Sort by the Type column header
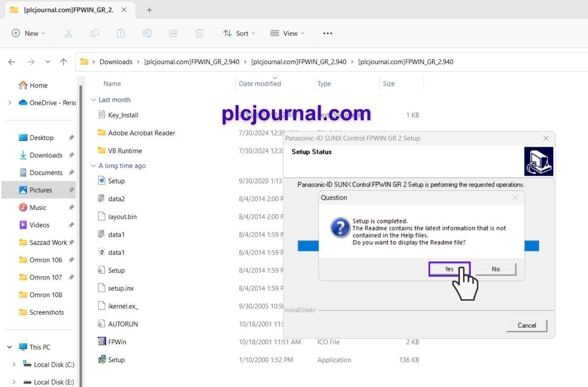This screenshot has width=588, height=387. click(324, 84)
